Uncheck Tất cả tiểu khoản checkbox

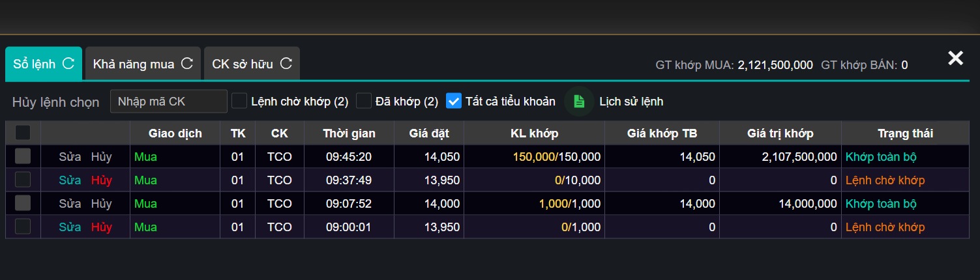point(454,101)
